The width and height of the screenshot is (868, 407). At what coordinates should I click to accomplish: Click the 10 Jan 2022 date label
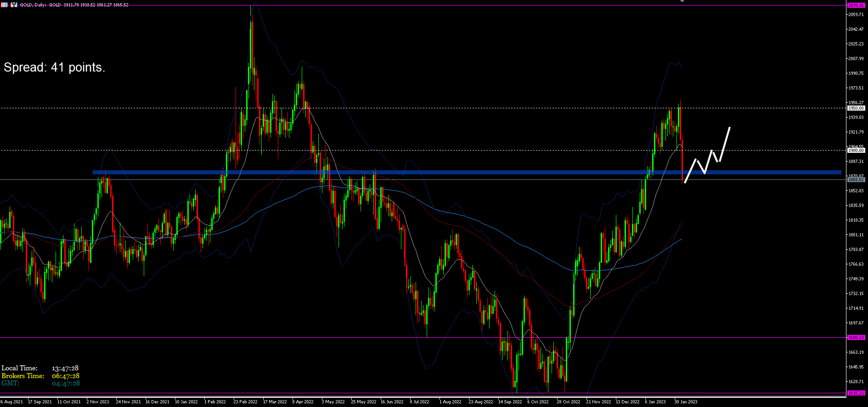point(186,402)
